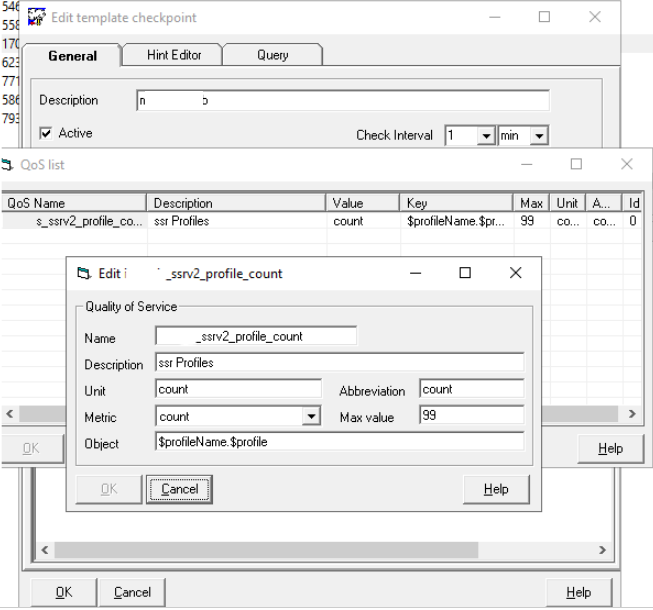Click the Edit template checkpoint title icon
653x610 pixels.
click(37, 18)
